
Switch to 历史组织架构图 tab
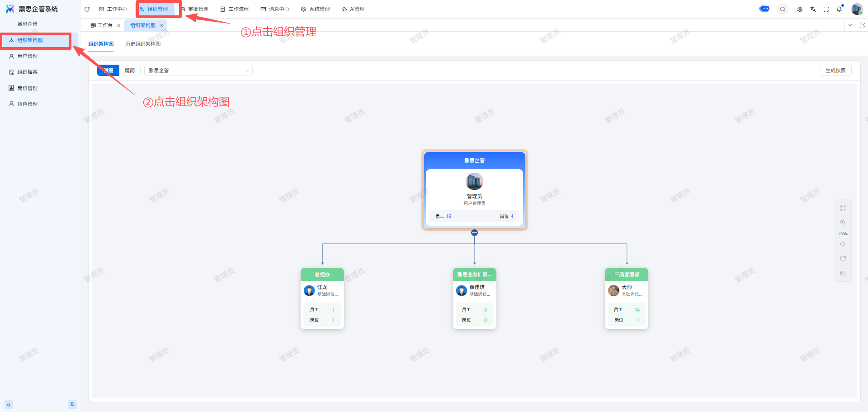[143, 44]
